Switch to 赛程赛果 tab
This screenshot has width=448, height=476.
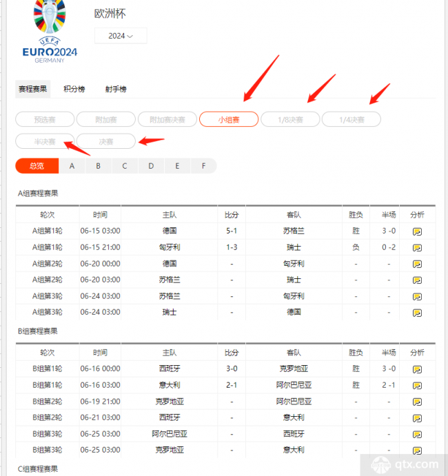(x=33, y=89)
